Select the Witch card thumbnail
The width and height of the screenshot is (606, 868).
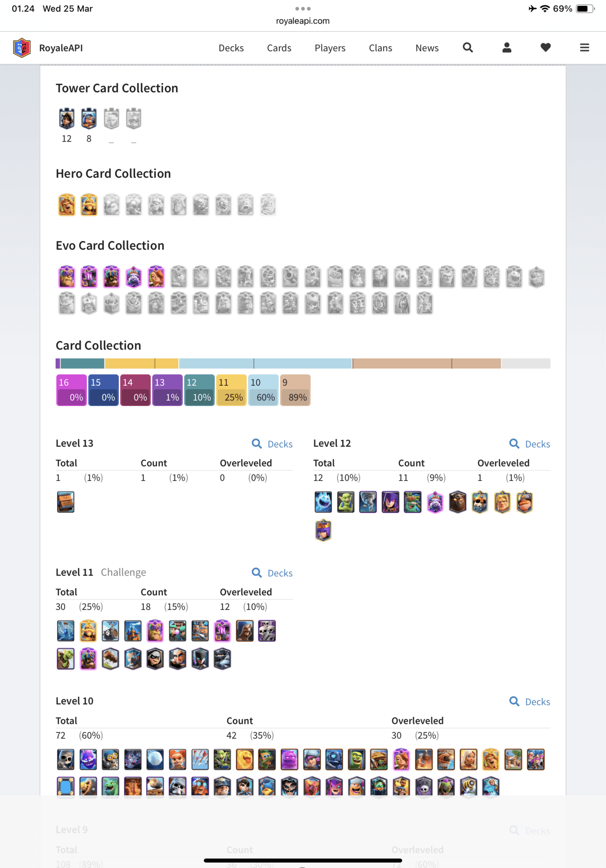point(390,502)
